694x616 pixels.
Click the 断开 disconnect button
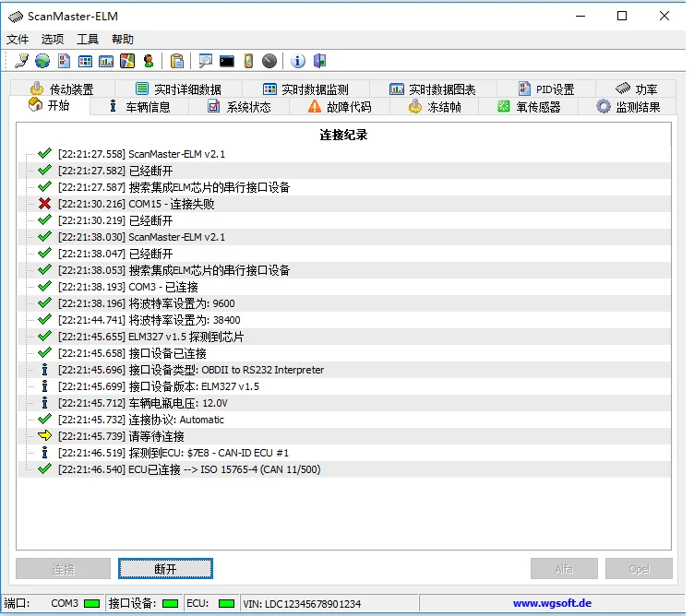pos(165,569)
